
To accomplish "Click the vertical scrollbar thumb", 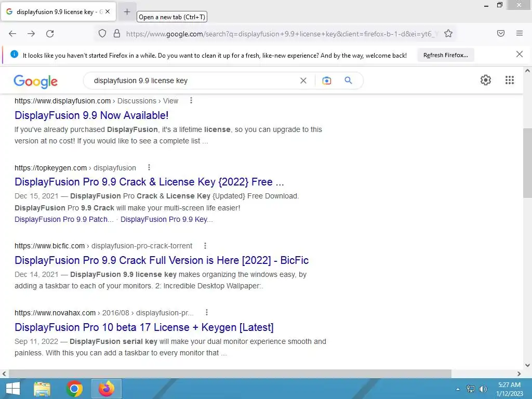I will [x=527, y=163].
